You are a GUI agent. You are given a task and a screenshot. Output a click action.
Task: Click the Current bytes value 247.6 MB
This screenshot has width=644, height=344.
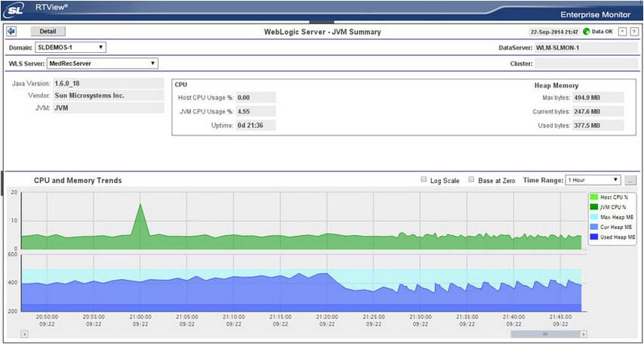(x=598, y=111)
